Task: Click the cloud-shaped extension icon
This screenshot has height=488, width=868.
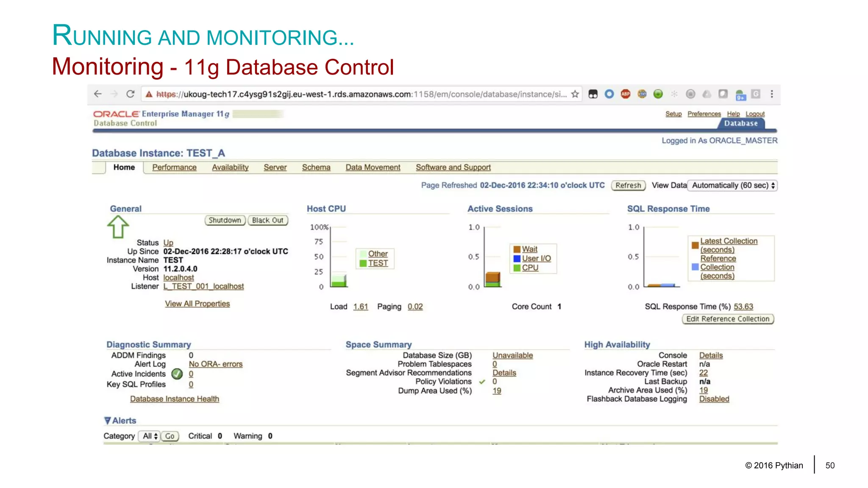Action: point(707,94)
